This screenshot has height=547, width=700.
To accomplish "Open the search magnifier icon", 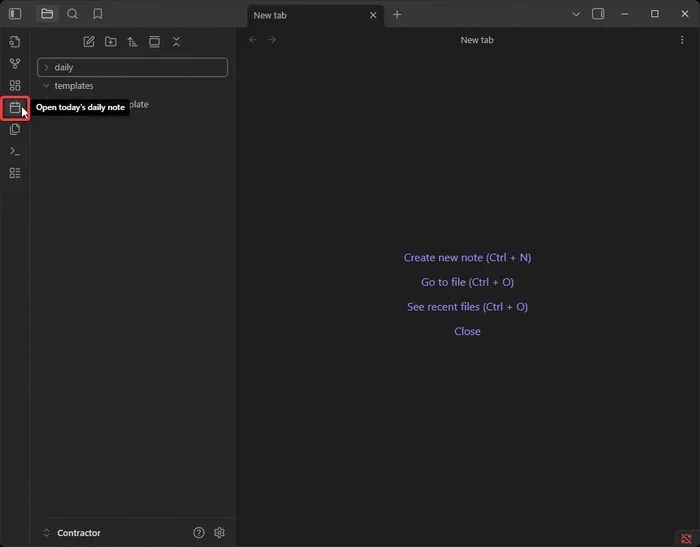I will click(72, 14).
